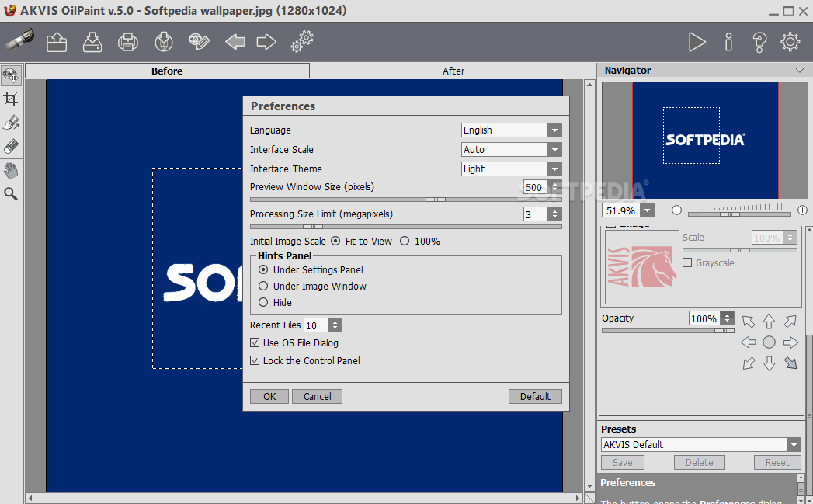Set position to up arrow in alignment grid
813x504 pixels.
pyautogui.click(x=769, y=322)
